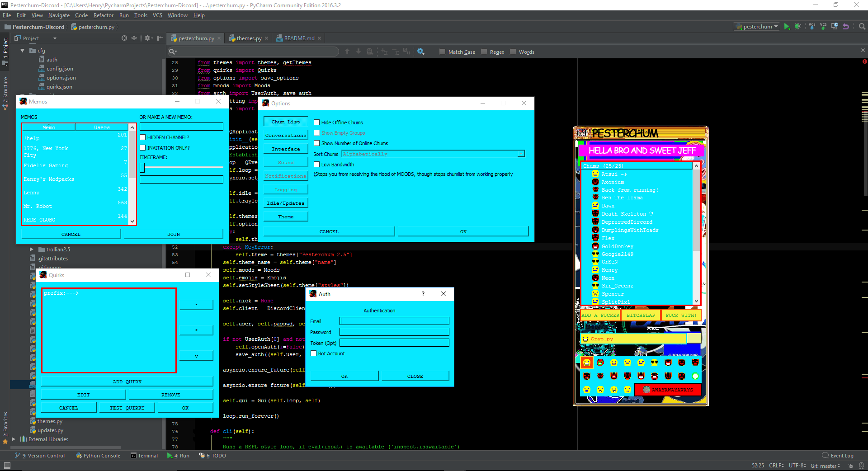Click JOIN in the Memos window
This screenshot has width=868, height=471.
(174, 234)
